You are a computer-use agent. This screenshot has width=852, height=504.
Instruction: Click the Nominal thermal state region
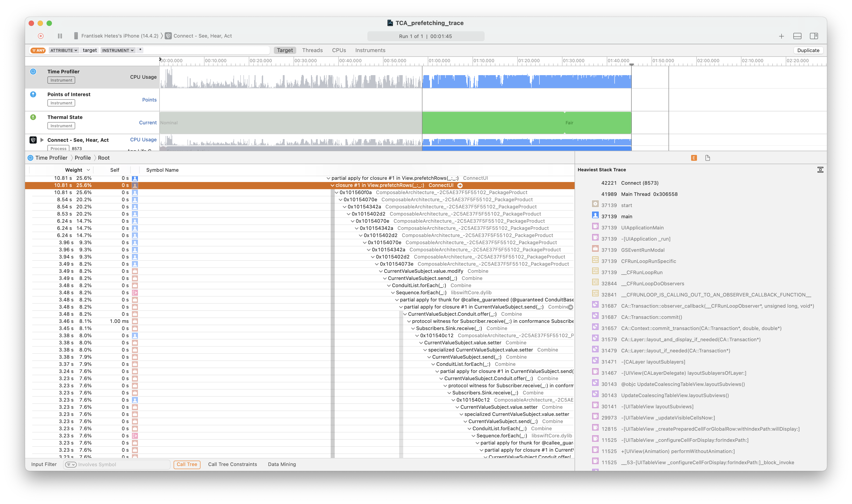(291, 123)
